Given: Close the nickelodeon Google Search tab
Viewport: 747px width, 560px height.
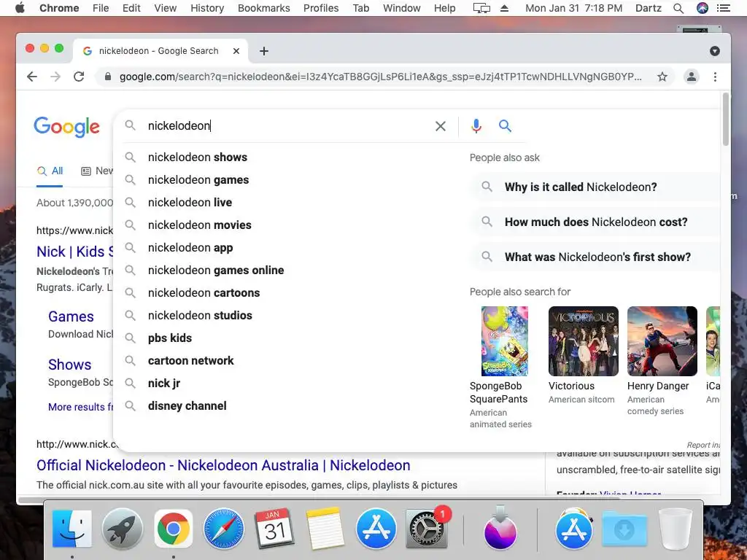Looking at the screenshot, I should tap(236, 51).
